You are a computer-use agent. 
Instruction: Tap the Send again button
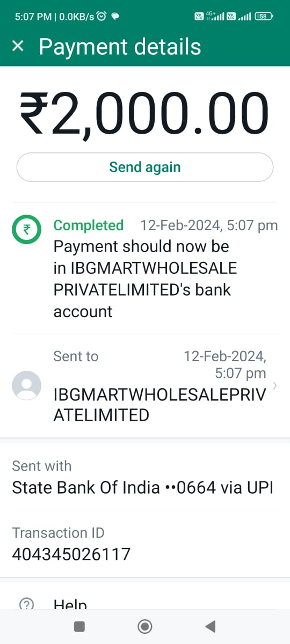click(x=145, y=167)
